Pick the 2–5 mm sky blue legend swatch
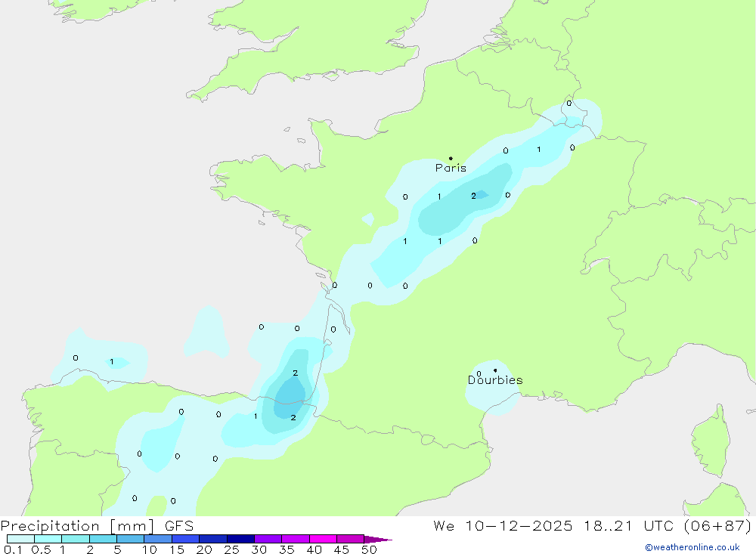 coord(103,539)
